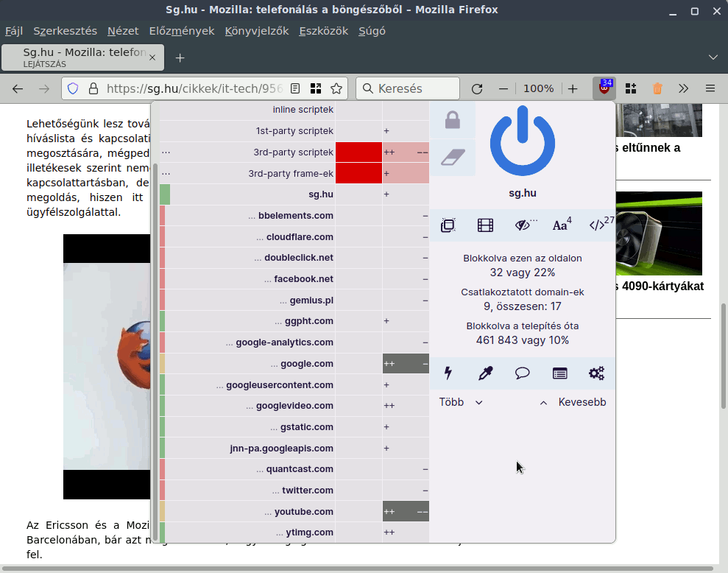Image resolution: width=728 pixels, height=573 pixels.
Task: Open the Súgó menu
Action: coord(372,31)
